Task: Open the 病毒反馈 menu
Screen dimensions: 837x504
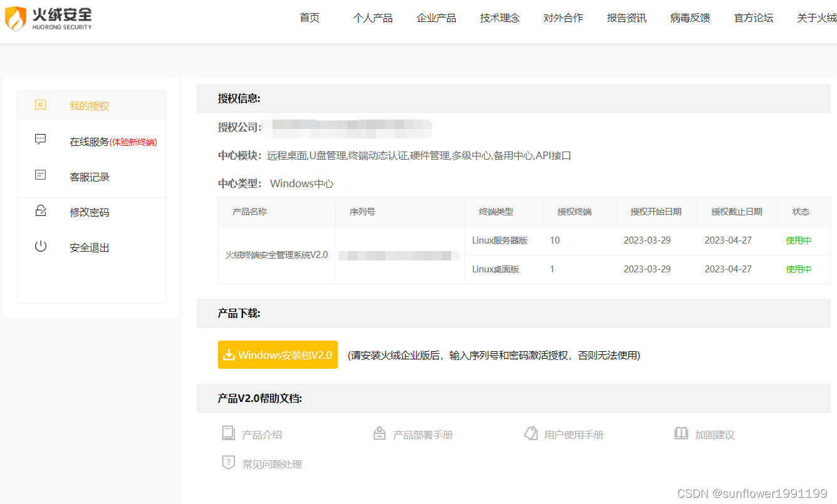Action: pos(690,18)
